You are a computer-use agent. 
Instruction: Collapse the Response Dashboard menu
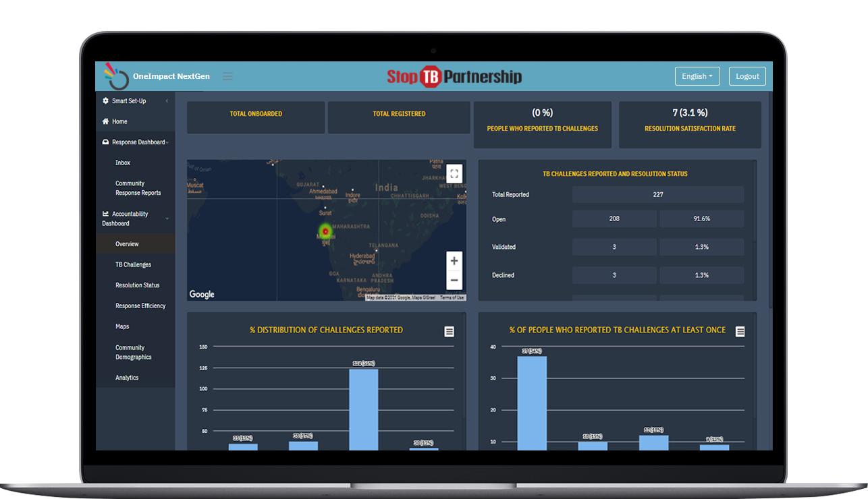[167, 142]
